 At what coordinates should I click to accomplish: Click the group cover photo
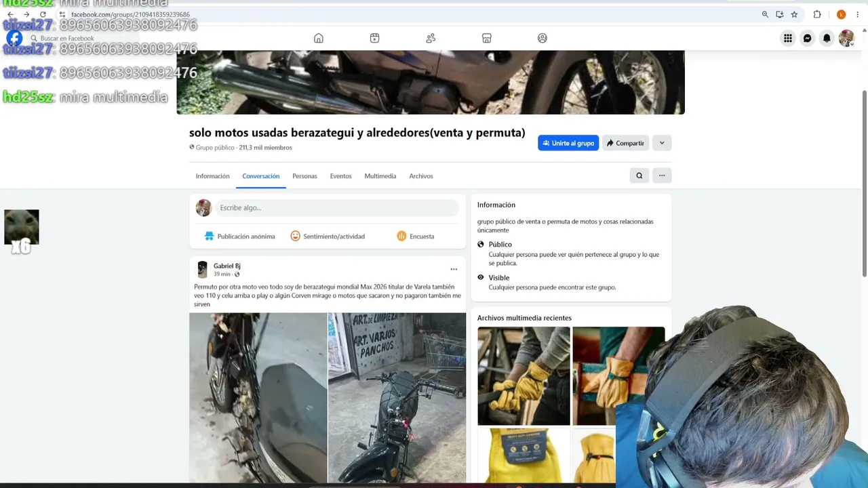(x=431, y=82)
